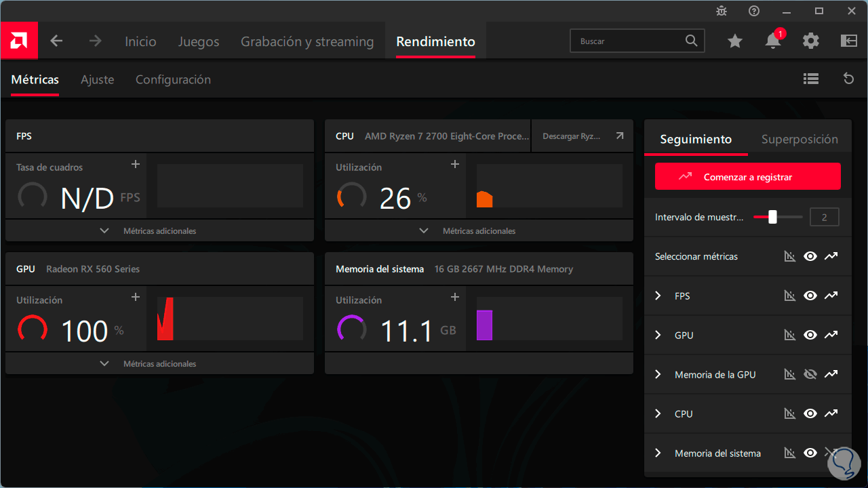The width and height of the screenshot is (868, 488).
Task: Expand the GPU tracking row
Action: click(x=658, y=335)
